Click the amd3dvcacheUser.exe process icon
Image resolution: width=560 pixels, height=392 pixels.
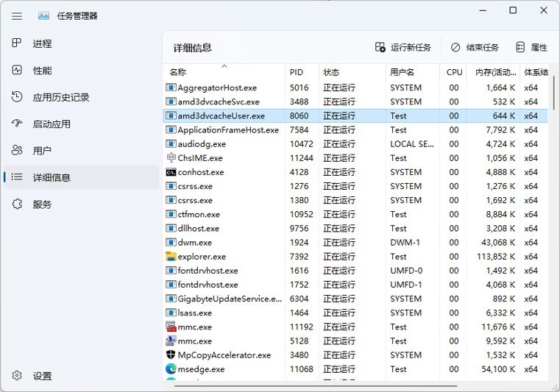171,115
